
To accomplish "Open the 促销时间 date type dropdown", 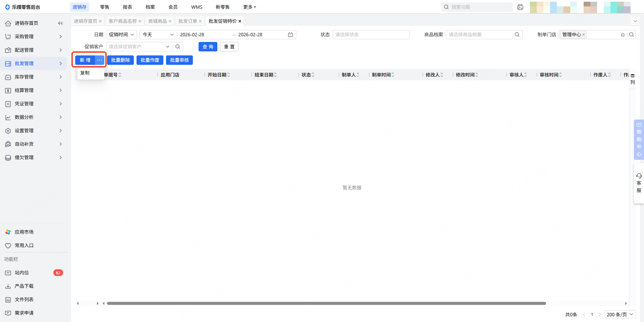I will click(x=121, y=35).
